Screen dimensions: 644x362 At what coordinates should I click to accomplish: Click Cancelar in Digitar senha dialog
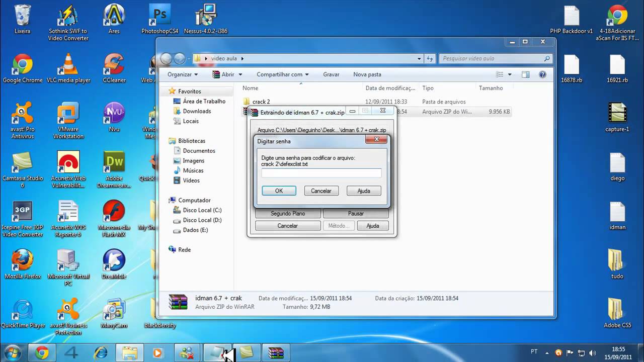[321, 191]
